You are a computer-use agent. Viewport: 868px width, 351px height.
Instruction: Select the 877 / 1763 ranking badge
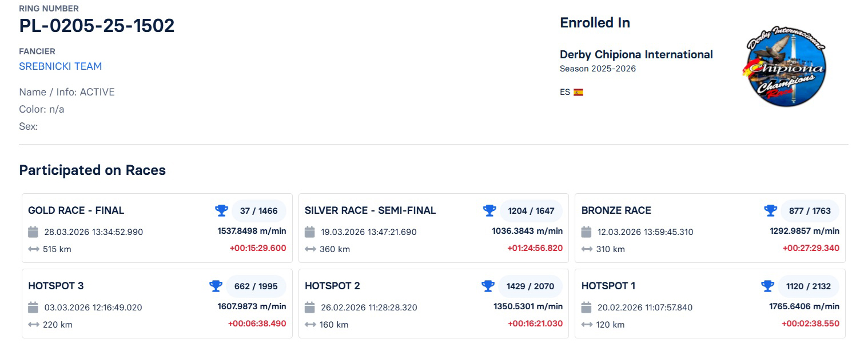click(x=810, y=210)
